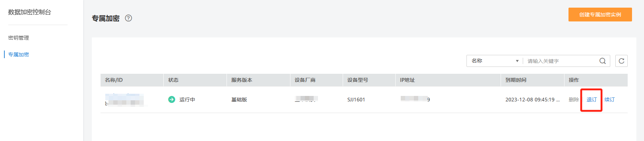Image resolution: width=644 pixels, height=141 pixels.
Task: Click the green running status icon
Action: [x=172, y=100]
